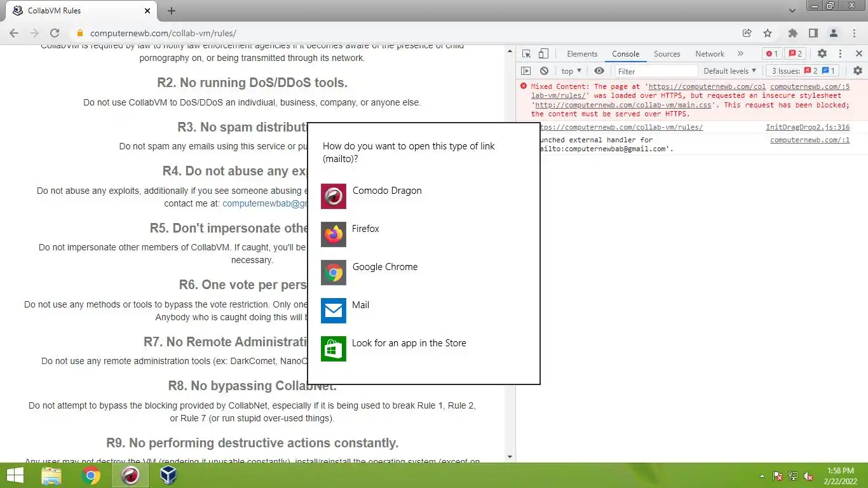This screenshot has width=868, height=488.
Task: Open the 3 Issues button in the console
Action: 804,71
